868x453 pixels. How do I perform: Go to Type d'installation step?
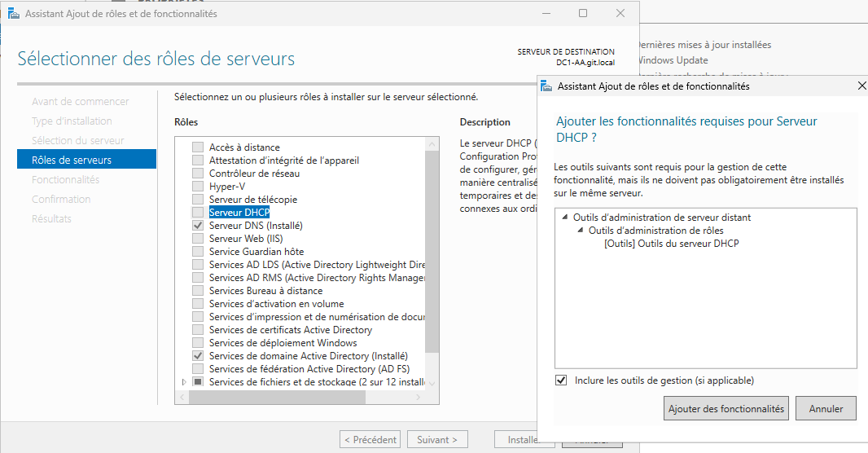point(72,121)
